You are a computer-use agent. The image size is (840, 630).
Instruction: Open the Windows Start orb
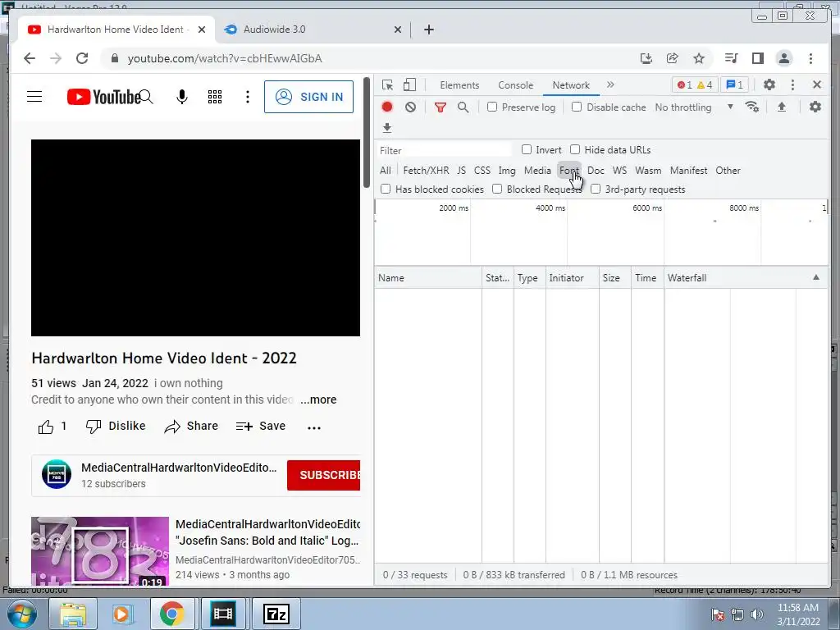[x=22, y=614]
